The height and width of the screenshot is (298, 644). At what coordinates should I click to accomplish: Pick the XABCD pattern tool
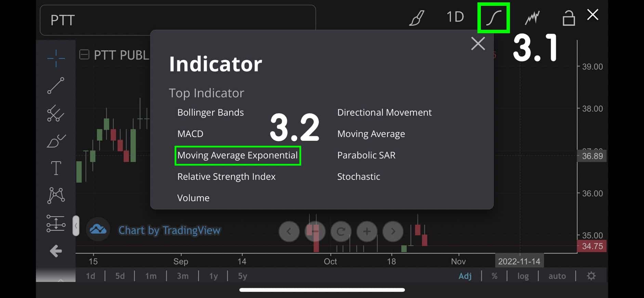pos(56,196)
